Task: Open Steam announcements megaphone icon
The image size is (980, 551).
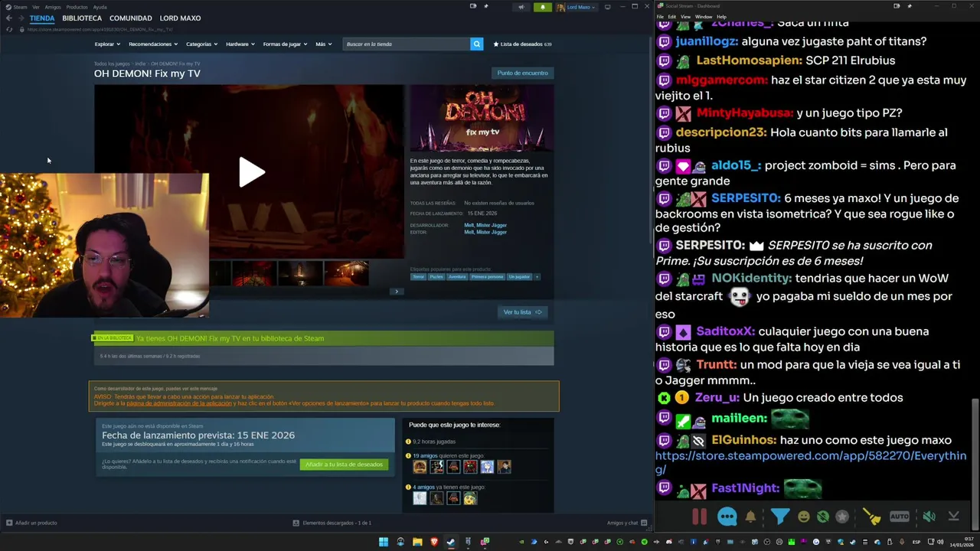Action: [521, 7]
